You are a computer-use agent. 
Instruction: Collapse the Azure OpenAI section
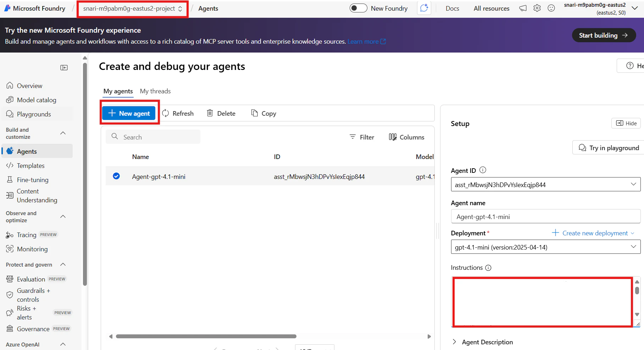(63, 344)
